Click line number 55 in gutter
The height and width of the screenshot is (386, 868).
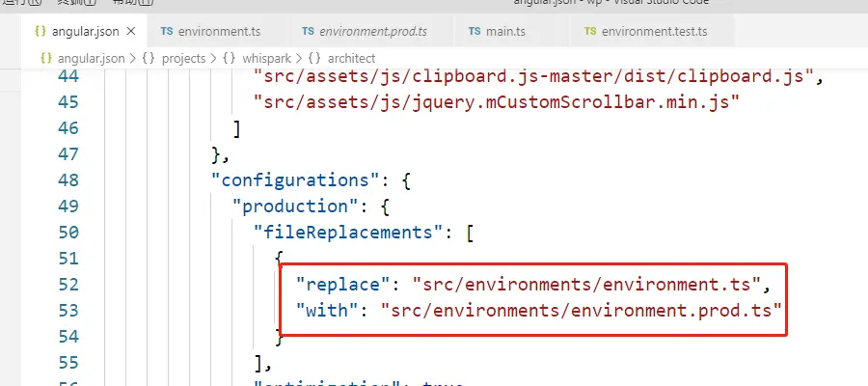[68, 362]
